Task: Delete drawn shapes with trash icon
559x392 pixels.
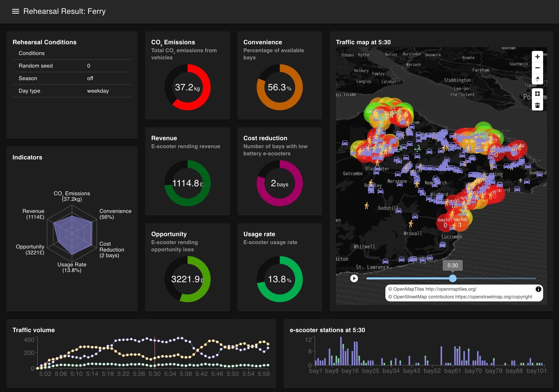Action: tap(537, 105)
